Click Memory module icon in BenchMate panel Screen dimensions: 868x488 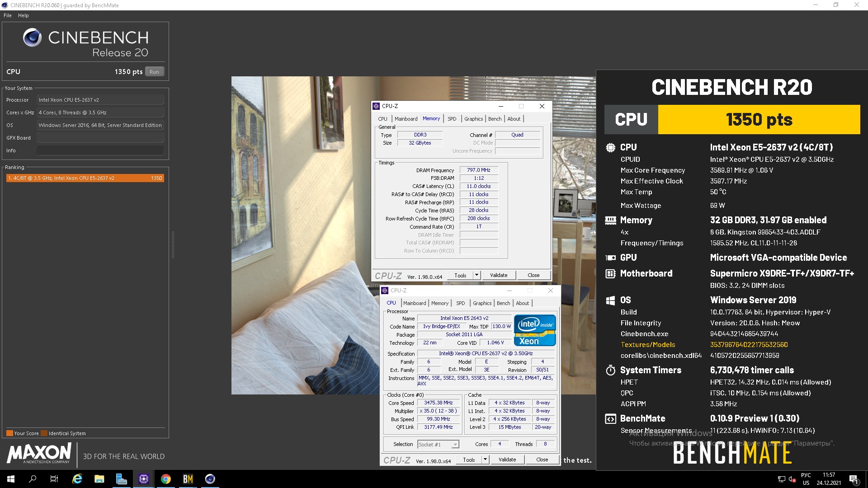[610, 221]
